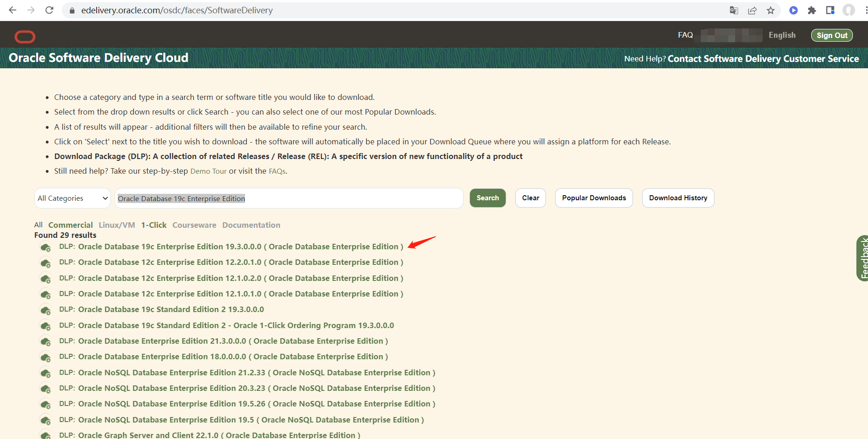Contact Software Delivery Customer Service
868x439 pixels.
[763, 59]
